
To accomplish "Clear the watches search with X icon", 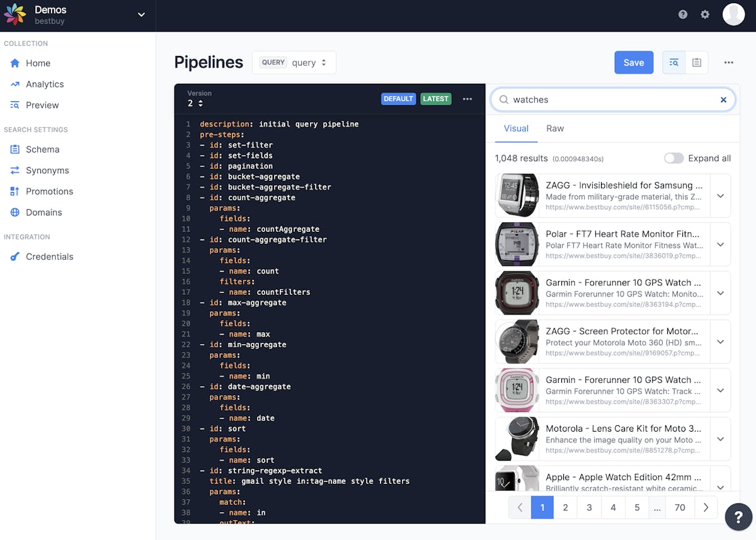I will (723, 100).
